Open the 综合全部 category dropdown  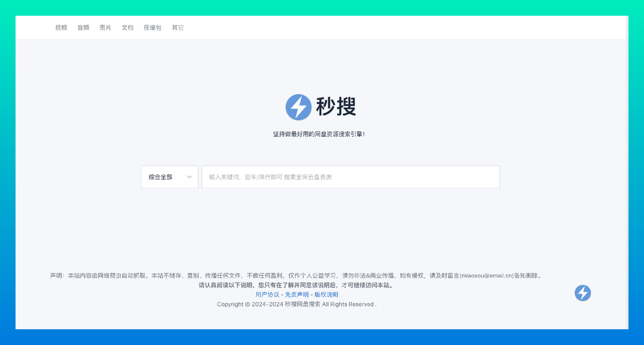[170, 177]
